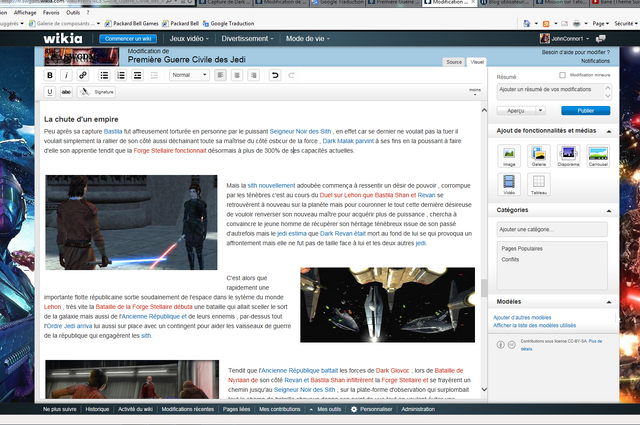This screenshot has height=425, width=640.
Task: Center align the text
Action: [237, 75]
